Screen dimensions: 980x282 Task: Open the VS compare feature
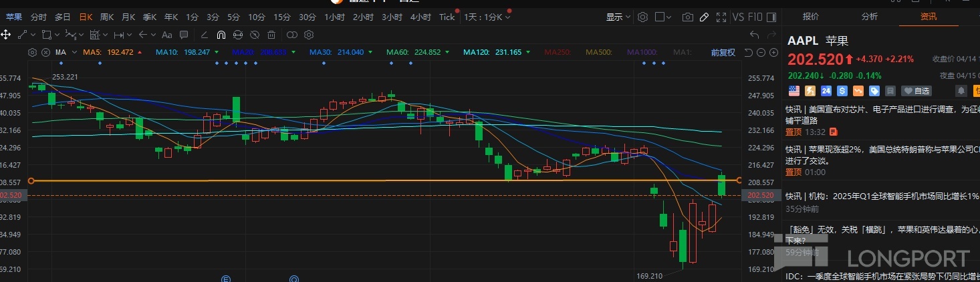point(739,17)
